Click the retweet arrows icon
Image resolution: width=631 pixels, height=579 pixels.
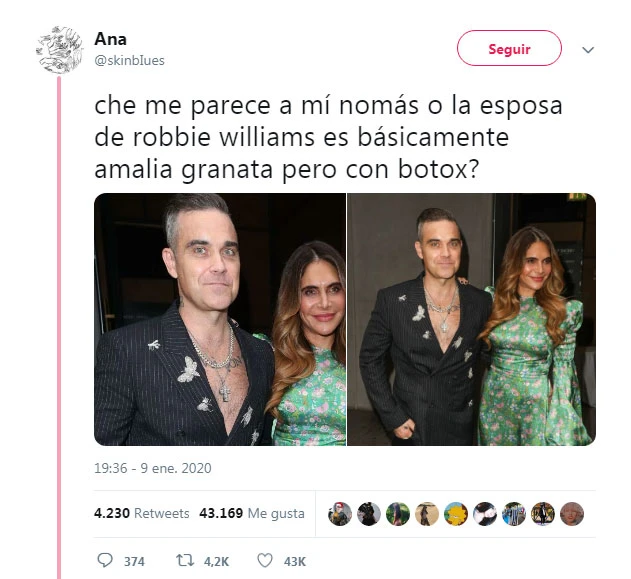(185, 560)
